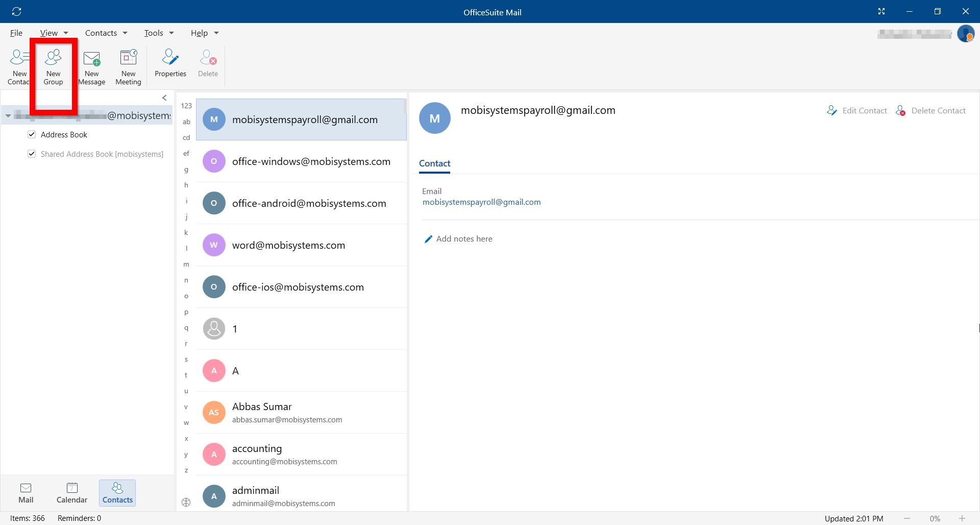Click the Reminders: 0 status text
The image size is (980, 525).
[x=79, y=518]
